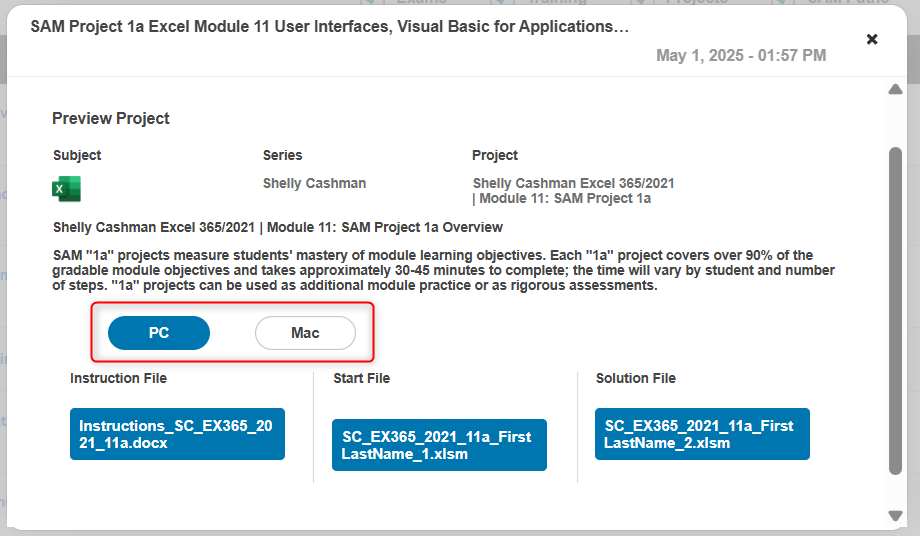Screen dimensions: 920x536
Task: Click the scrollbar up arrow
Action: coord(895,90)
